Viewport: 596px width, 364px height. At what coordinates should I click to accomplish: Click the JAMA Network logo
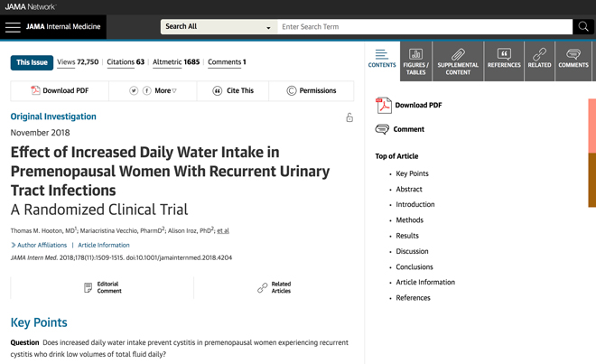click(x=30, y=7)
